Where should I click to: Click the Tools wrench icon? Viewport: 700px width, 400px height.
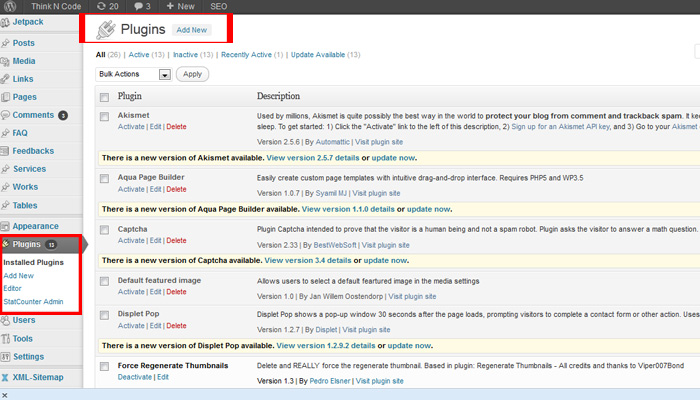(5, 339)
